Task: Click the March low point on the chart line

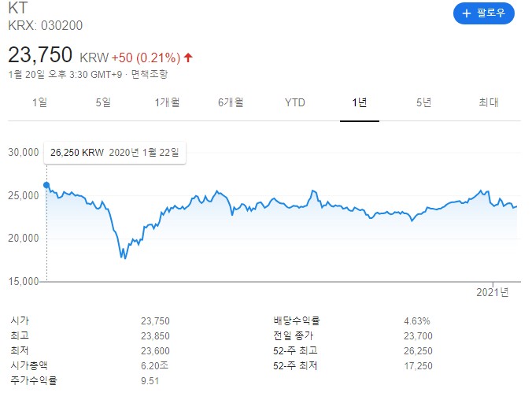Action: [124, 257]
